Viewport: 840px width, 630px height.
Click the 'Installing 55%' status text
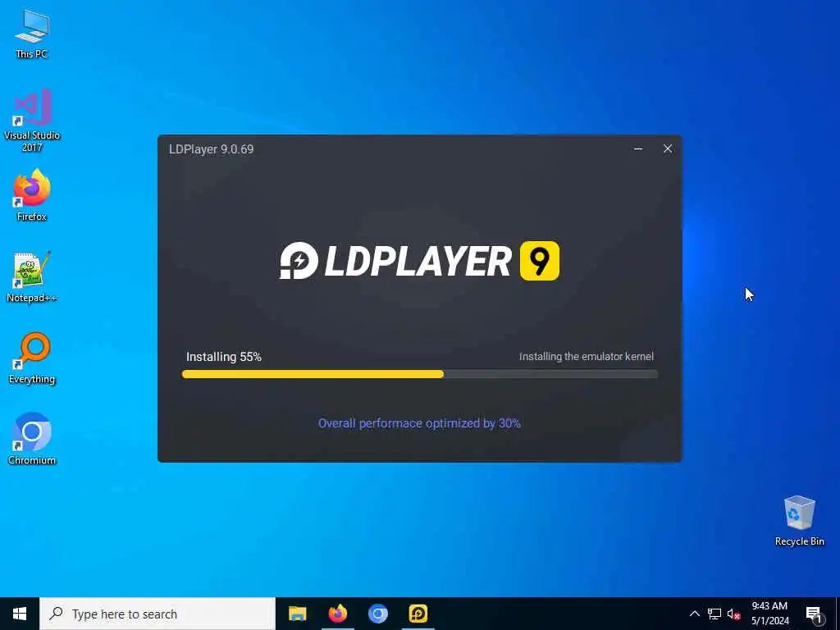pyautogui.click(x=223, y=357)
